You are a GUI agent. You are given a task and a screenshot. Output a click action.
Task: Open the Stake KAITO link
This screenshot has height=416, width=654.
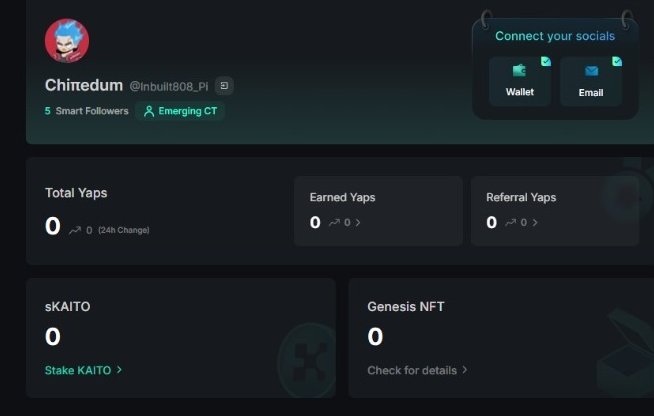click(78, 370)
